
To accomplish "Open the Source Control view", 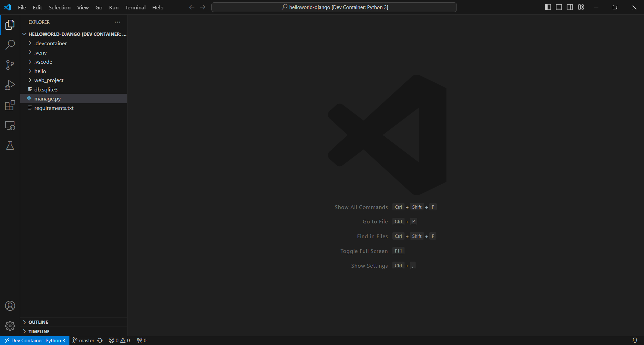I will pyautogui.click(x=10, y=65).
